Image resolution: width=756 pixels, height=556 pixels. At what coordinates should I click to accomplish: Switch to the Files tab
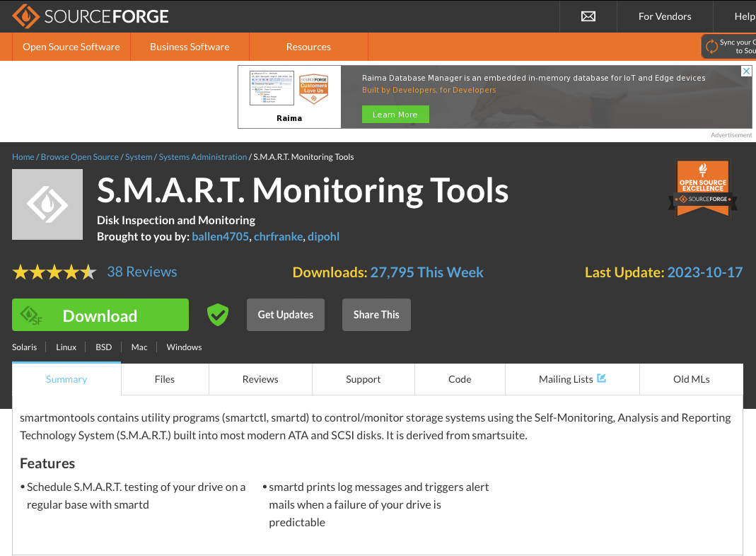tap(165, 379)
